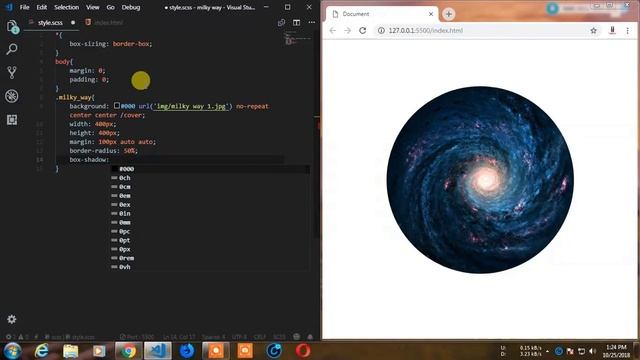Choose the 0cm suggestion
This screenshot has width=640, height=360.
click(210, 187)
